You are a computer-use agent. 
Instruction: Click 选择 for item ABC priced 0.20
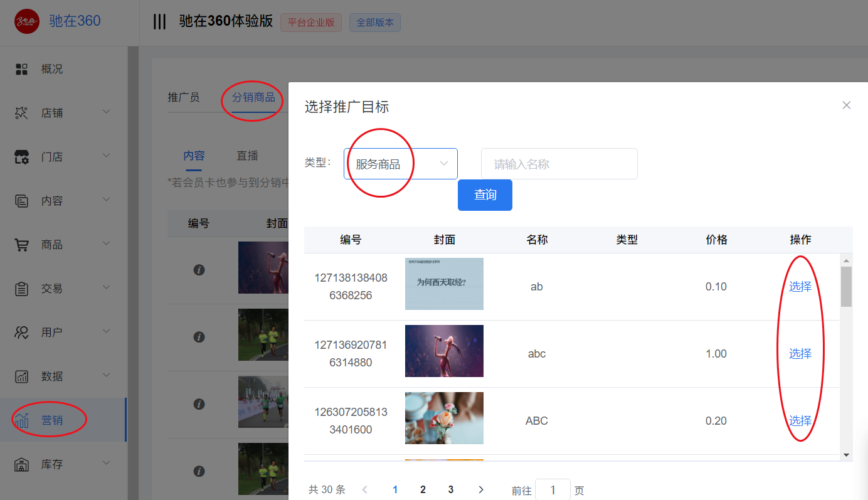coord(800,421)
